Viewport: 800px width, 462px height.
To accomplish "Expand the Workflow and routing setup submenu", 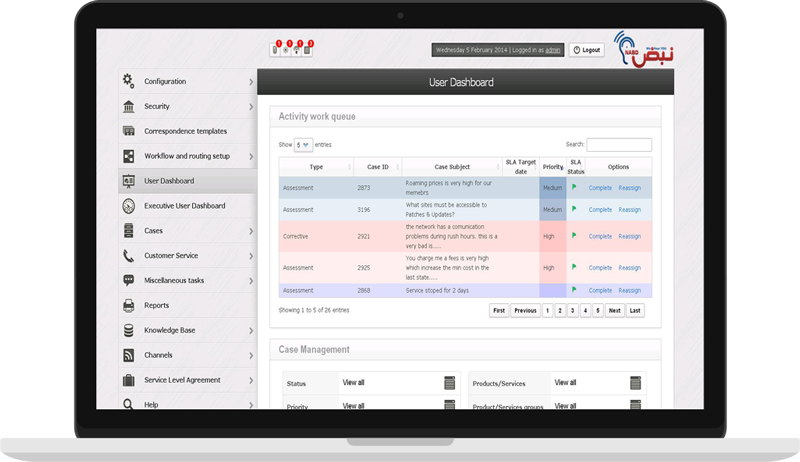I will point(251,156).
